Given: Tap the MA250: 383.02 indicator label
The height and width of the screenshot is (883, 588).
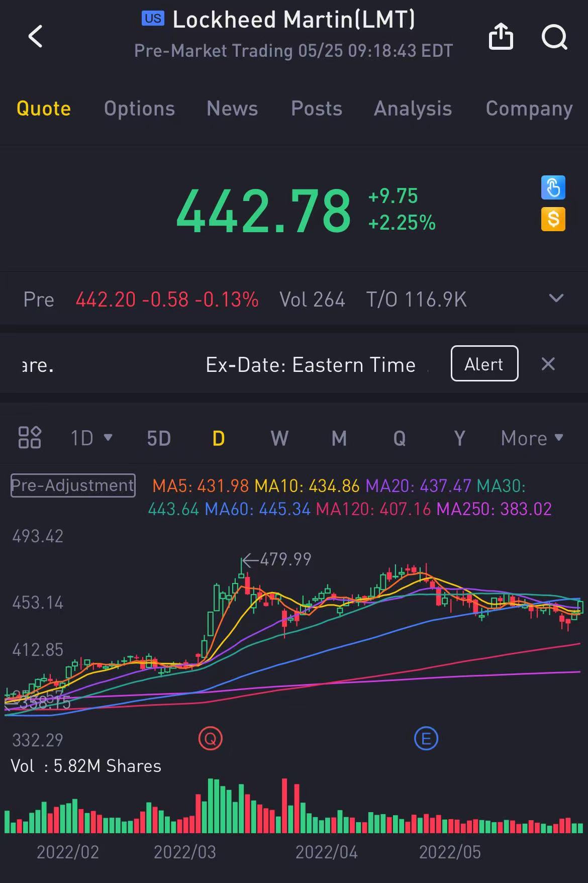Looking at the screenshot, I should pos(494,509).
